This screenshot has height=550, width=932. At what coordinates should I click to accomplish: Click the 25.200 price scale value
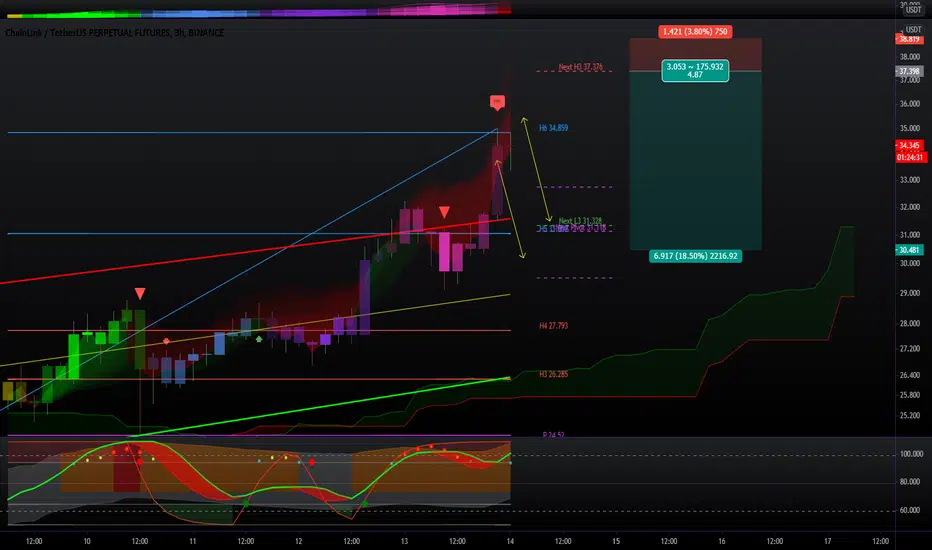tap(910, 416)
